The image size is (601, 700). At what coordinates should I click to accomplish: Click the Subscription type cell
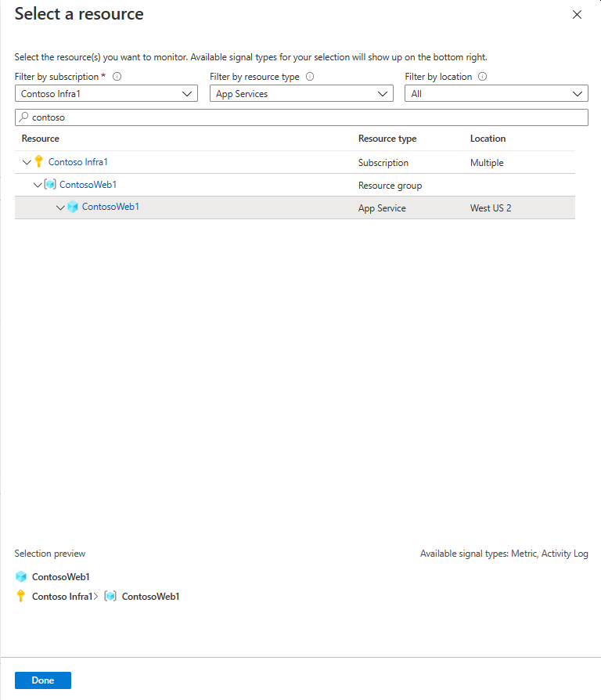tap(383, 163)
